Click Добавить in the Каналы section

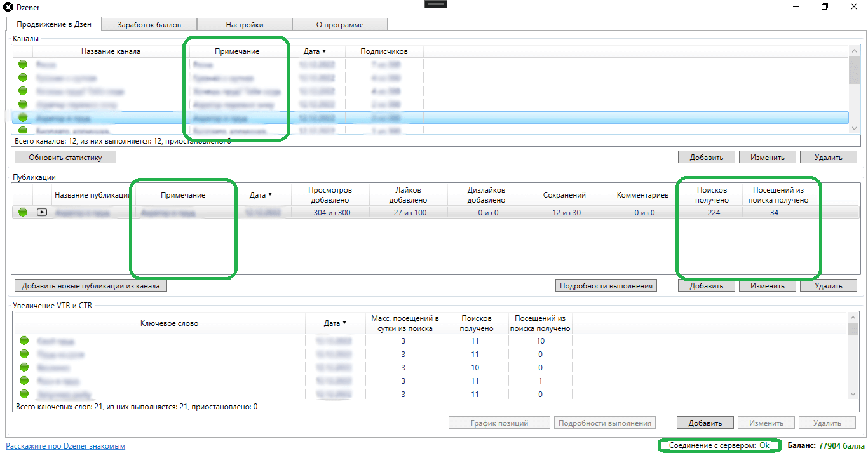(x=707, y=157)
